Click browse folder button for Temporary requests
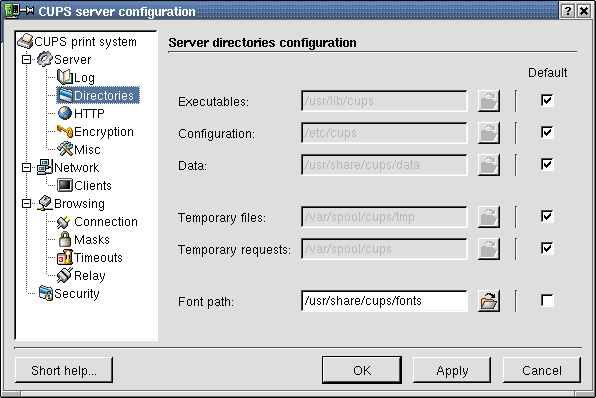This screenshot has height=398, width=596. tap(489, 249)
